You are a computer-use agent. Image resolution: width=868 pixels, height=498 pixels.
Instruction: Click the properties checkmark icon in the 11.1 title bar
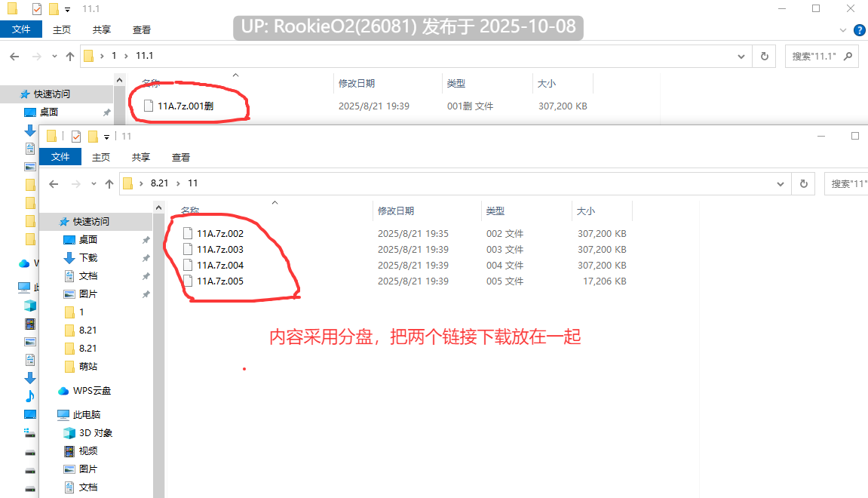(36, 9)
